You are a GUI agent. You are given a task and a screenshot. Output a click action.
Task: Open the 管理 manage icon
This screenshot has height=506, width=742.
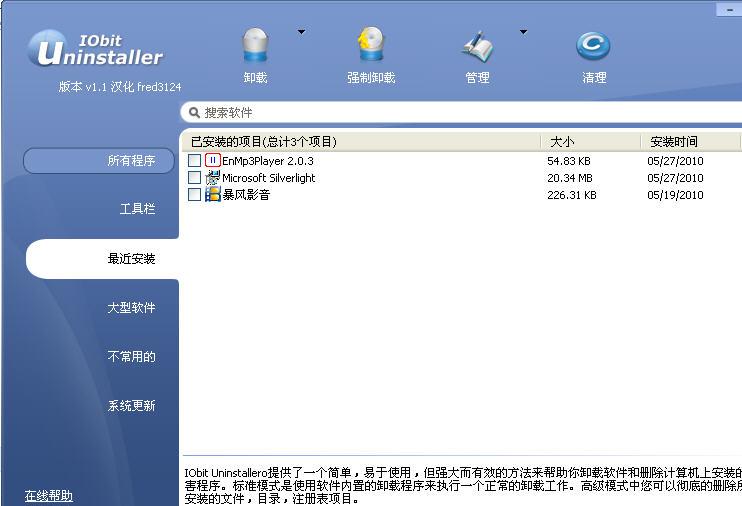477,47
